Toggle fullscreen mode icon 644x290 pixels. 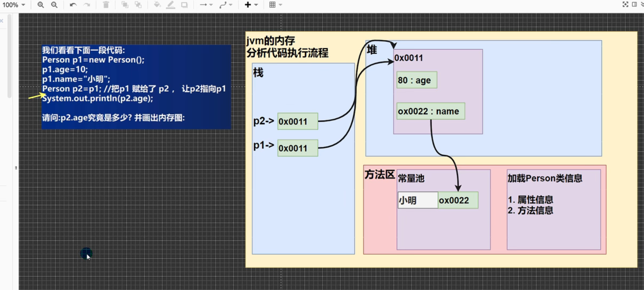[x=625, y=4]
